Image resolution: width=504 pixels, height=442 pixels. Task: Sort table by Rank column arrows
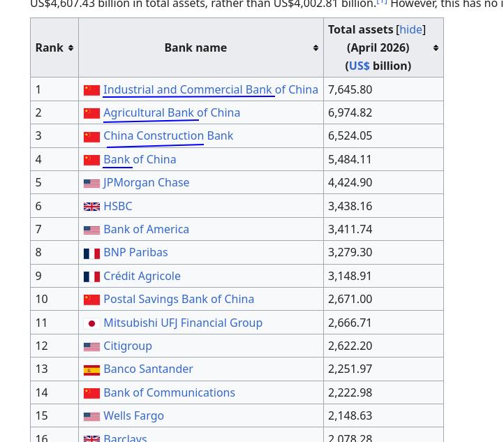coord(71,48)
